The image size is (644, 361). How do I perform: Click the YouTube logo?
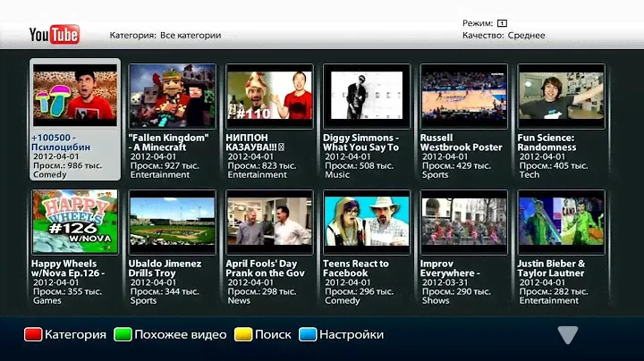click(55, 34)
